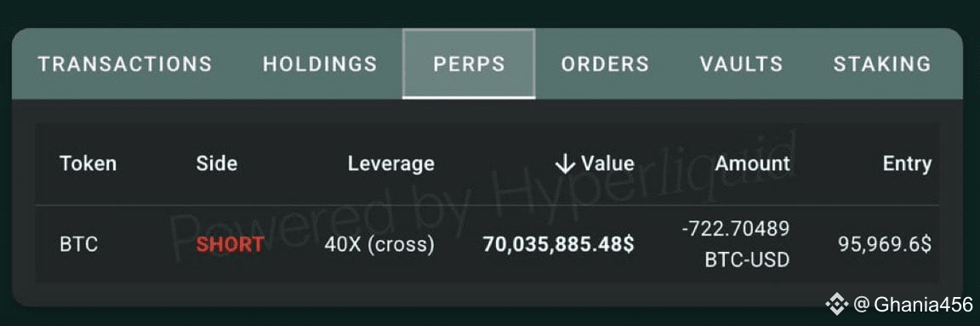The width and height of the screenshot is (980, 326).
Task: Click the down-arrow sort icon beside Value
Action: [564, 164]
